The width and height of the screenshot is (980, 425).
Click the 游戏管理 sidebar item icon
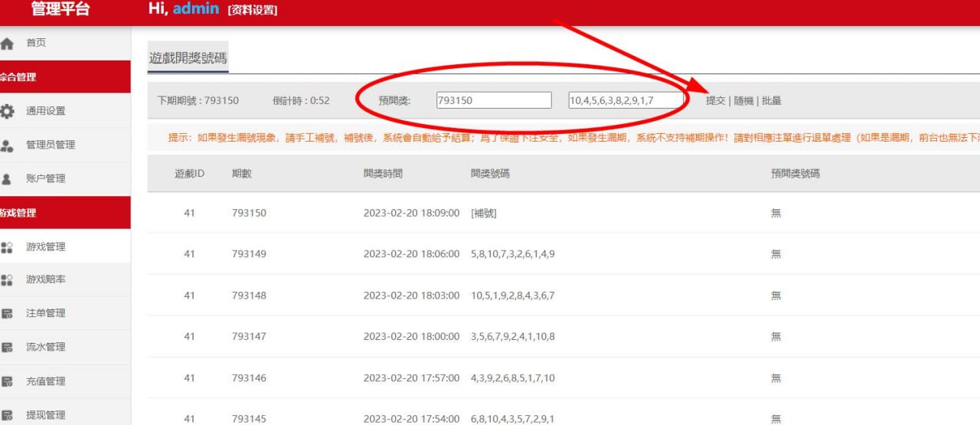8,247
